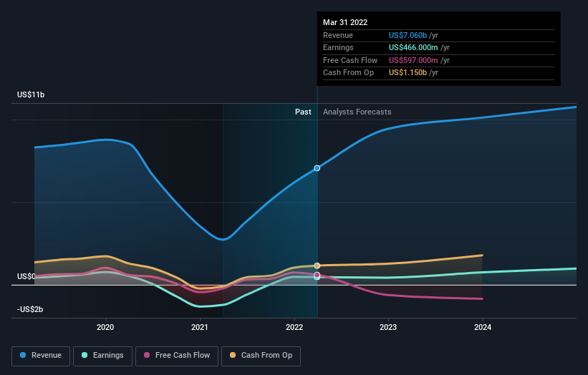Click the Revenue row label in tooltip

pyautogui.click(x=338, y=35)
